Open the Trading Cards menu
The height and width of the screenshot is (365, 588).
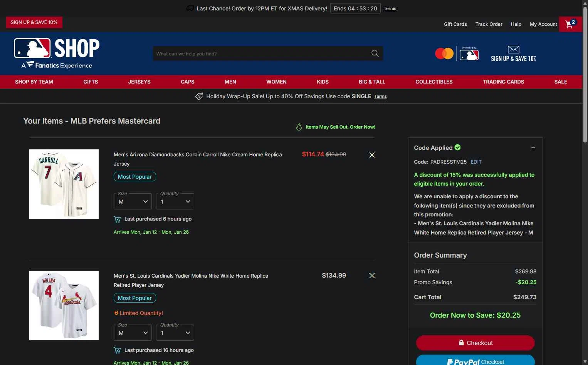click(503, 82)
